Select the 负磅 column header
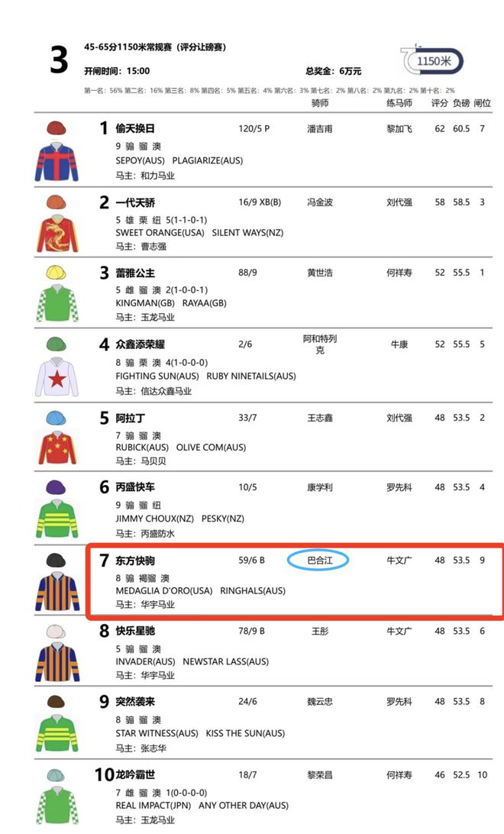The height and width of the screenshot is (834, 504). [461, 103]
